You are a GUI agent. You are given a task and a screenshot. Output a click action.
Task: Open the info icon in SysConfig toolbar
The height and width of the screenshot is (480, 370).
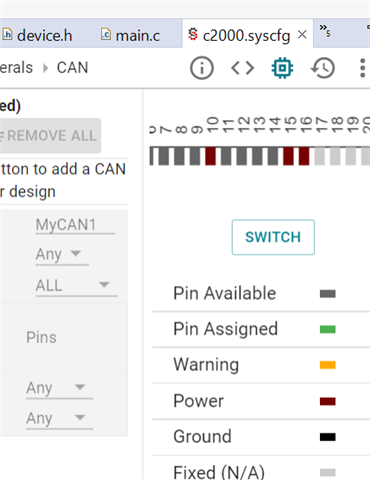pos(202,68)
